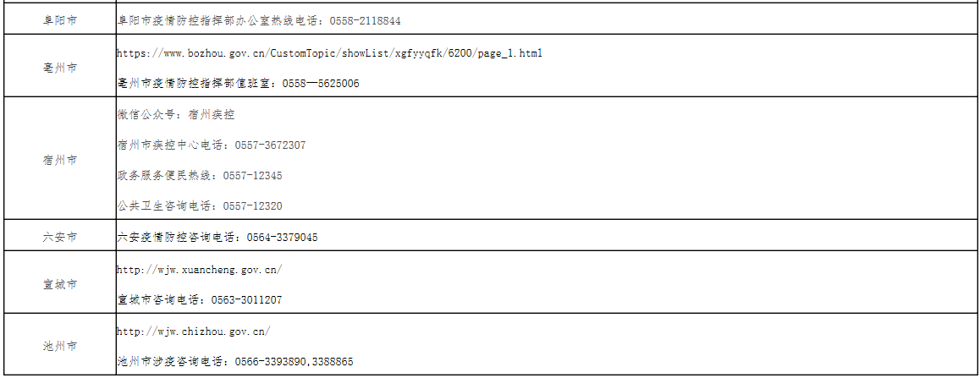Click the 亳州市 city cell
The image size is (980, 378).
pos(60,67)
